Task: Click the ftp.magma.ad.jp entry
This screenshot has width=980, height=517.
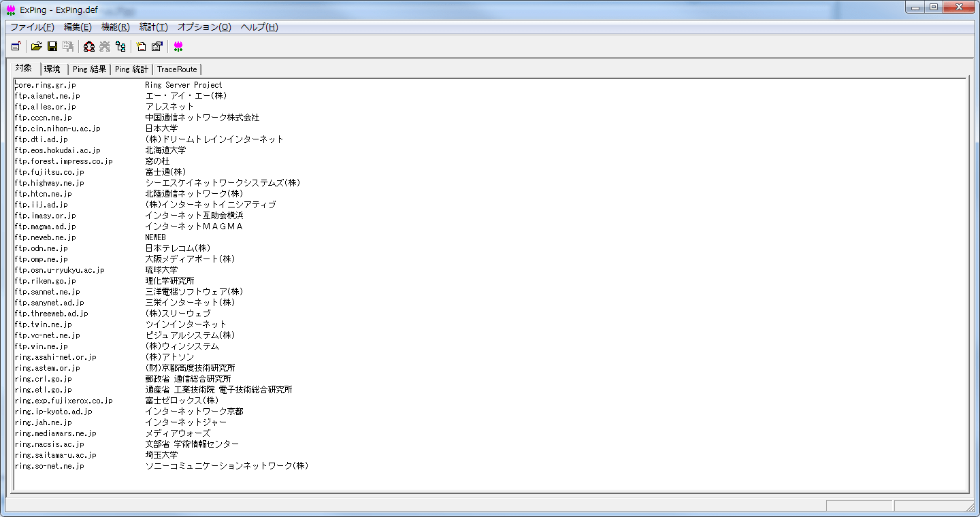Action: coord(46,227)
